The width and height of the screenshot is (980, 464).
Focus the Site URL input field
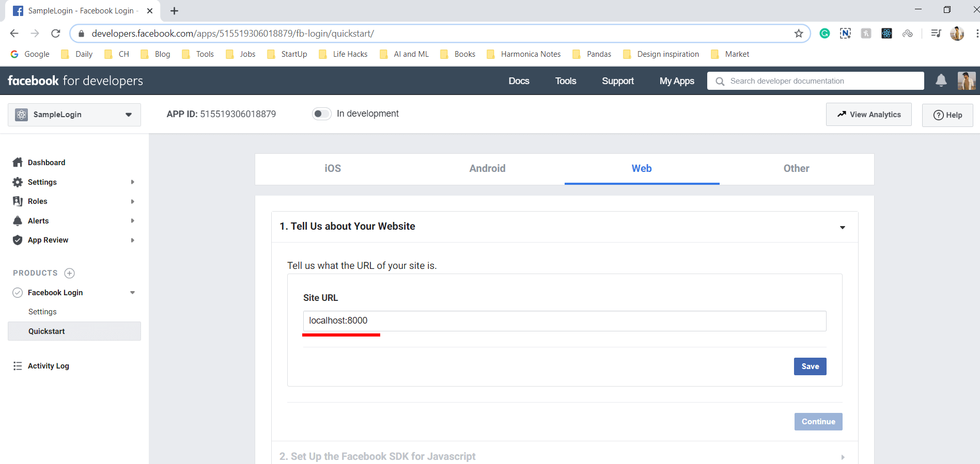point(565,321)
